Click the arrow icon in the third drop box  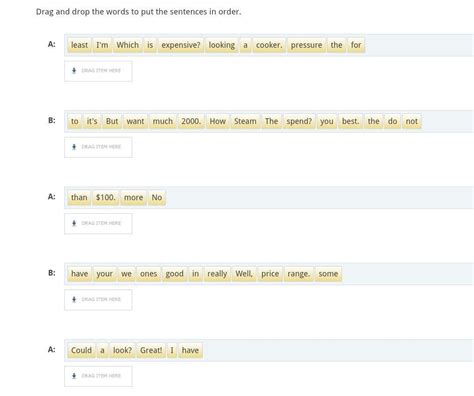[x=74, y=223]
